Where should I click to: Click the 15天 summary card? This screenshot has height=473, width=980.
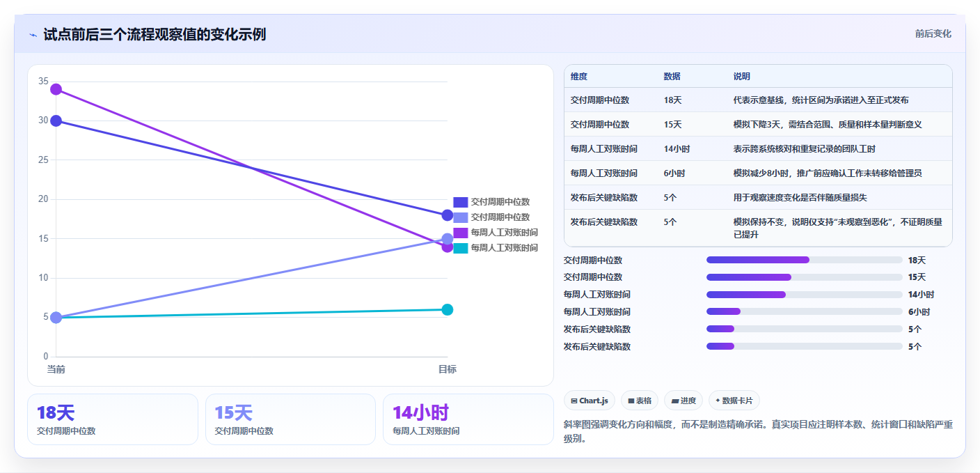tap(290, 419)
